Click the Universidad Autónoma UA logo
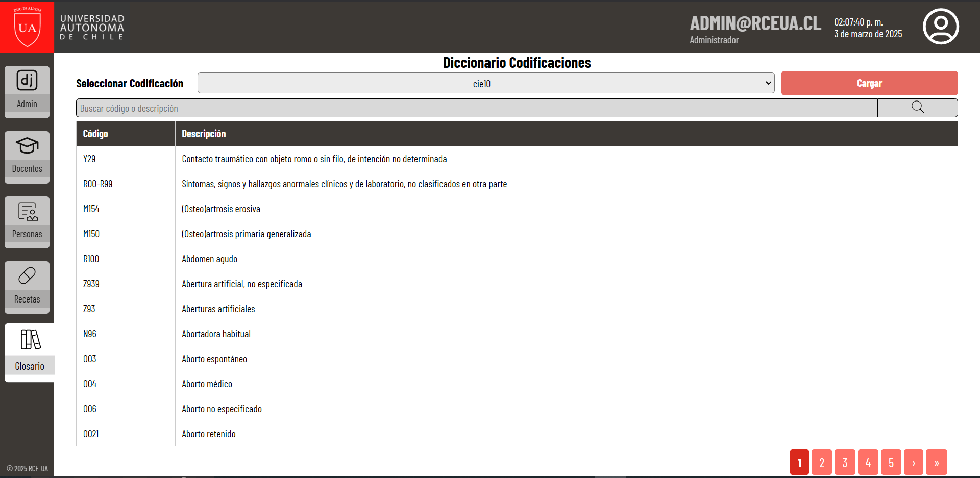 pos(27,27)
